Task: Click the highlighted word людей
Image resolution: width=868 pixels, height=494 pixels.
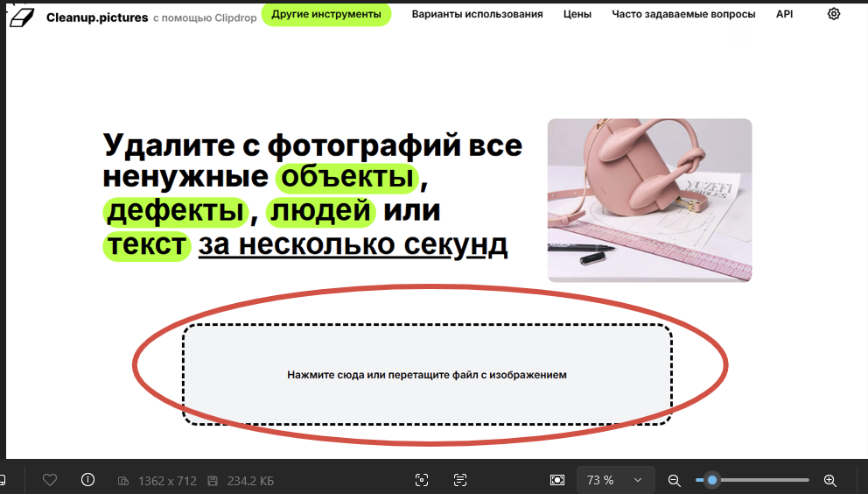Action: coord(321,211)
